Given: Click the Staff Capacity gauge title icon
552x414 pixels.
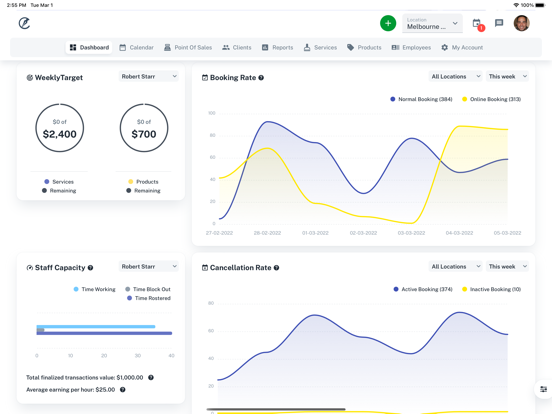Looking at the screenshot, I should (x=30, y=268).
